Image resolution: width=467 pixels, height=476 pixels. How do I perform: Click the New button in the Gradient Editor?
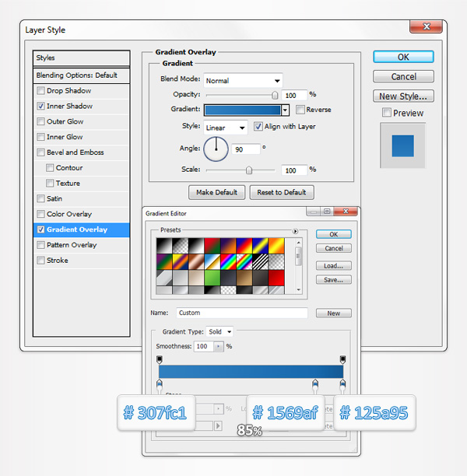click(334, 313)
